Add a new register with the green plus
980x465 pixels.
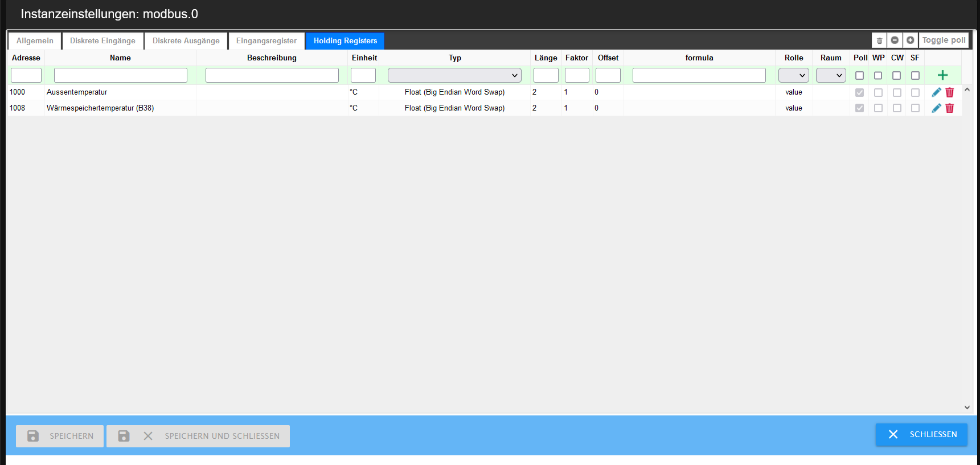pyautogui.click(x=942, y=75)
